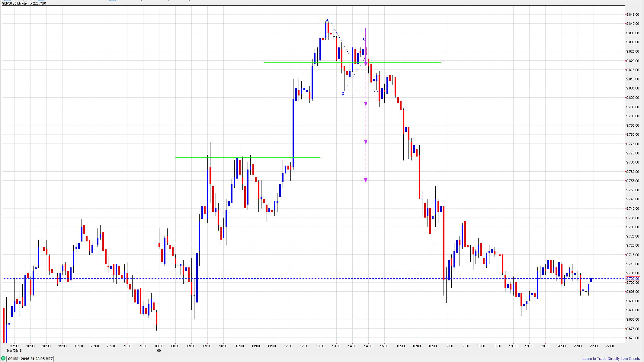The image size is (644, 362).
Task: Click the 13:00 time axis label
Action: 320,346
